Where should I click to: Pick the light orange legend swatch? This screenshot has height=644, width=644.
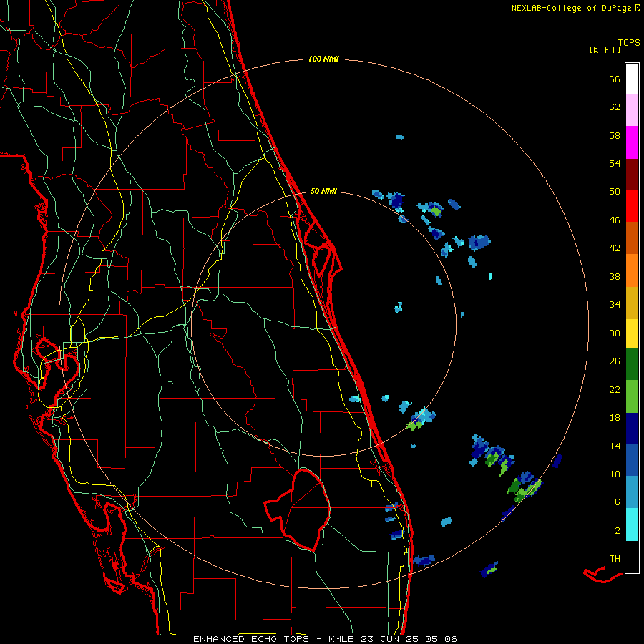click(x=632, y=270)
